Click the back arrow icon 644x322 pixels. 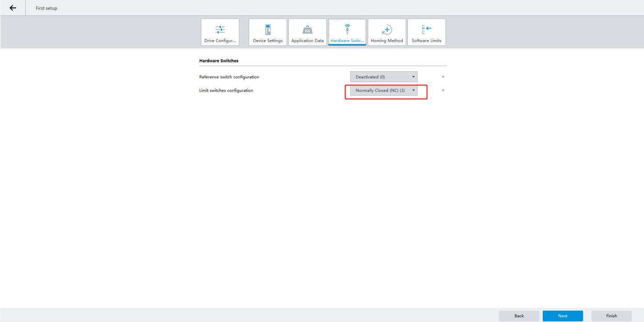[13, 8]
